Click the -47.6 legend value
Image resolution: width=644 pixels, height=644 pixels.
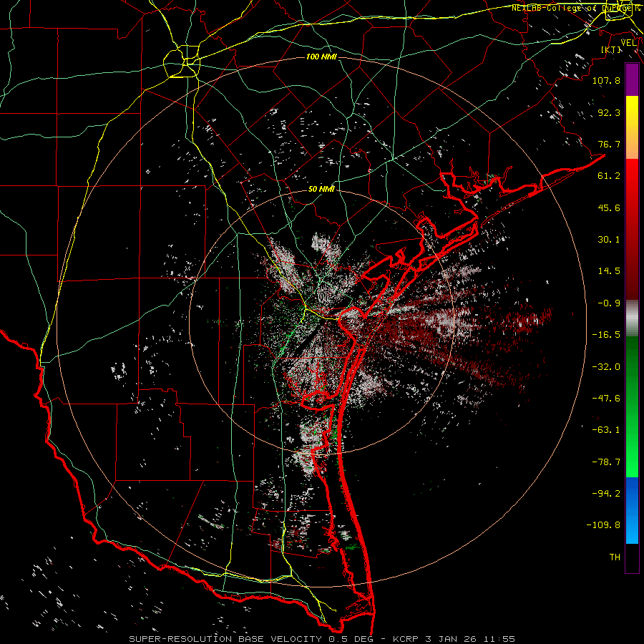(x=606, y=399)
